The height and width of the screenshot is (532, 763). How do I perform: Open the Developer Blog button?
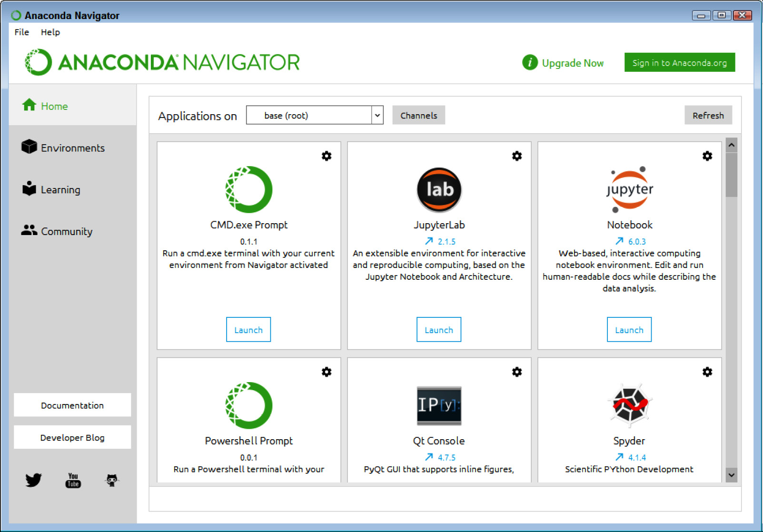(72, 437)
